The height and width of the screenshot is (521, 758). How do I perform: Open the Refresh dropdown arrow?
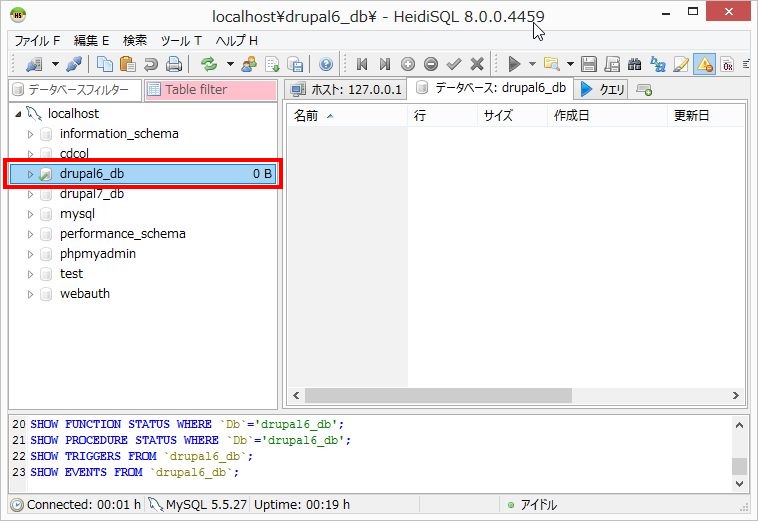click(x=230, y=64)
